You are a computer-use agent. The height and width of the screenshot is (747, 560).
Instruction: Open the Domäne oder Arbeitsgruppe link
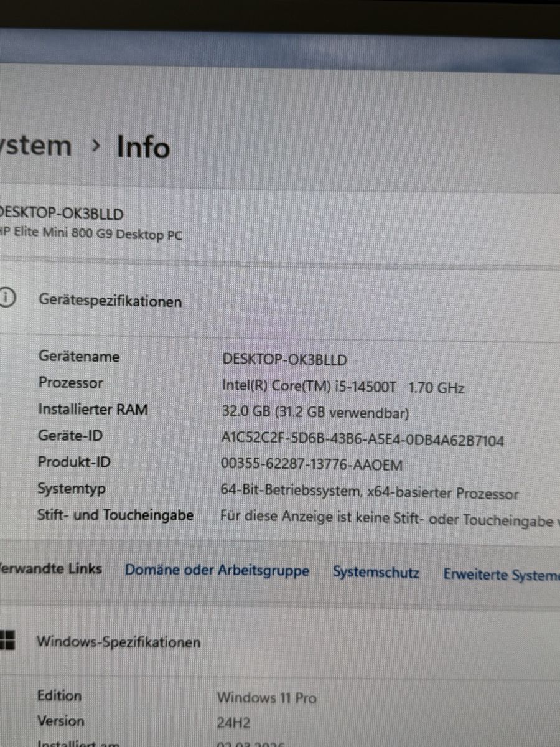click(217, 570)
